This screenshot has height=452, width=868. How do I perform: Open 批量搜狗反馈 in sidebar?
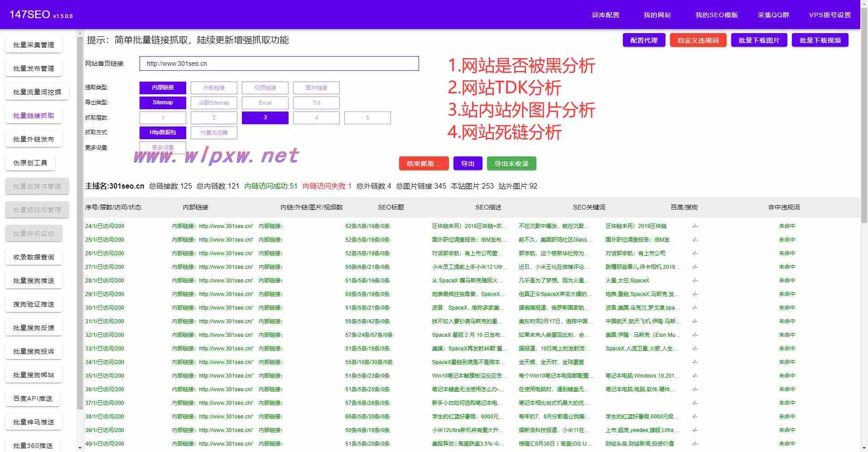[x=34, y=328]
